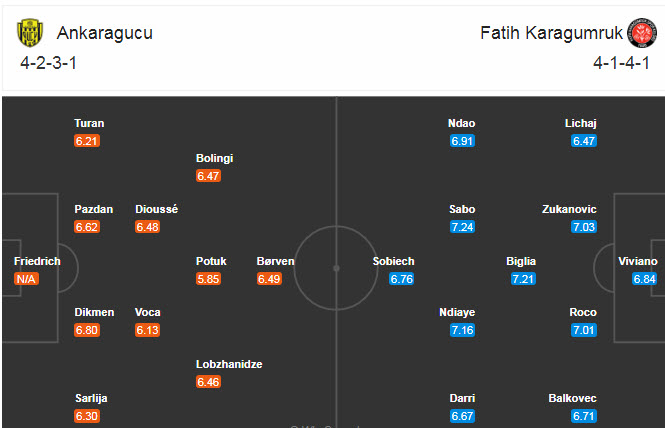Click Ndiaye's 7.16 rating badge
Image resolution: width=665 pixels, height=428 pixels.
(462, 330)
